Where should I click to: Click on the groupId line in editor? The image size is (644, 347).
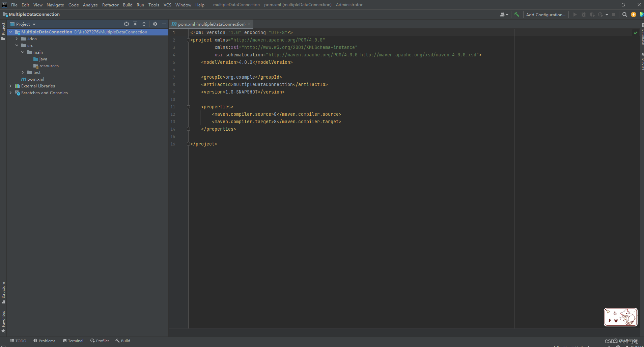pyautogui.click(x=241, y=77)
